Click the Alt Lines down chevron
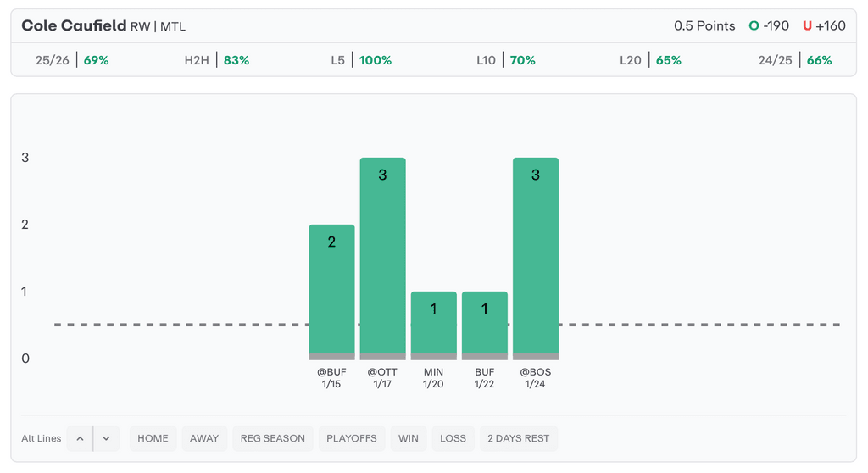The image size is (868, 473). [106, 438]
